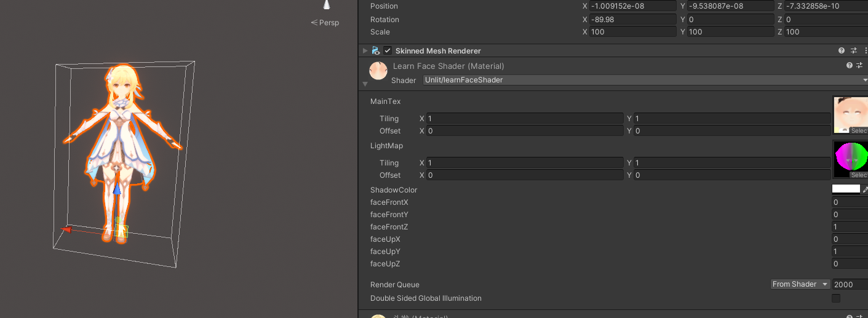Viewport: 868px width, 318px height.
Task: Click LightMap Offset Y field
Action: 732,175
